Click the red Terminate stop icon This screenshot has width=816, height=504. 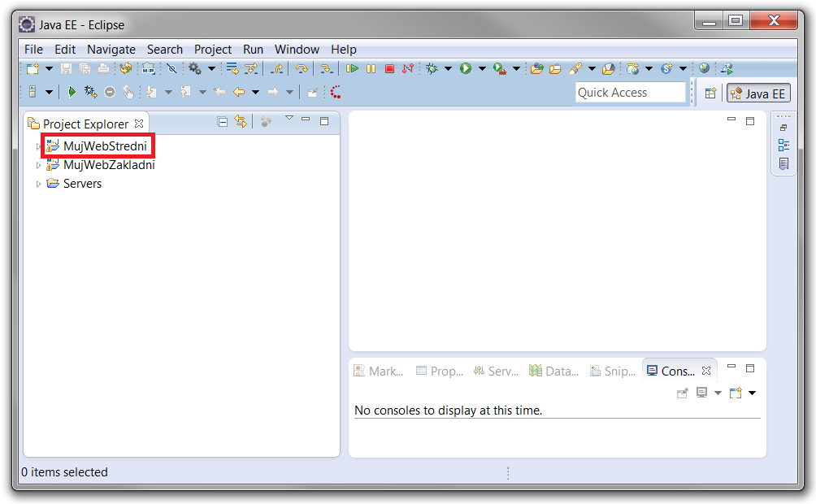(389, 69)
